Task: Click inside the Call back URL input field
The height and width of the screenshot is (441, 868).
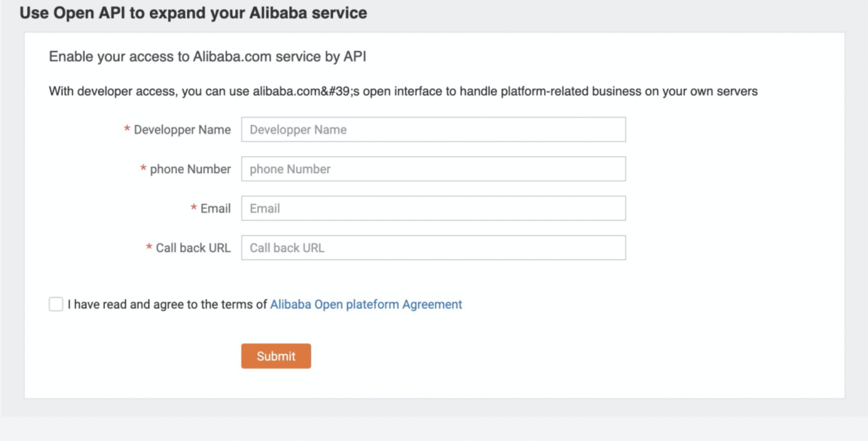Action: (433, 247)
